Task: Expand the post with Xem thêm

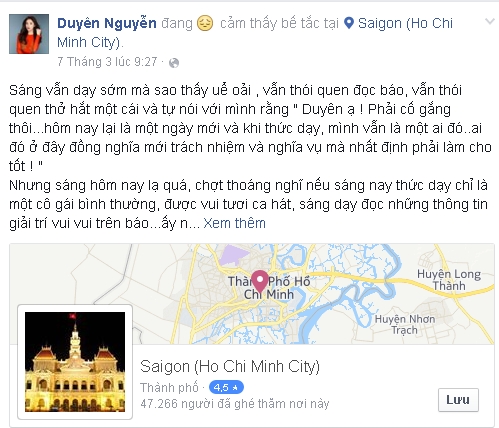Action: click(234, 223)
